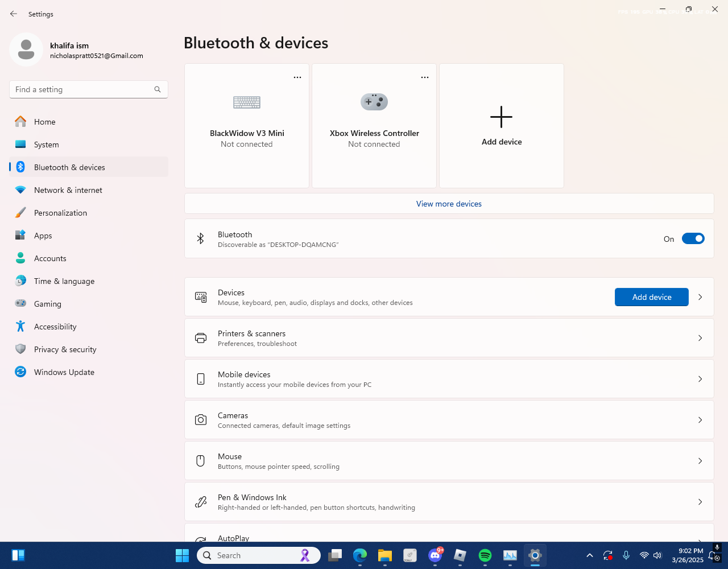The width and height of the screenshot is (728, 569).
Task: Go to Gaming settings
Action: click(x=89, y=304)
